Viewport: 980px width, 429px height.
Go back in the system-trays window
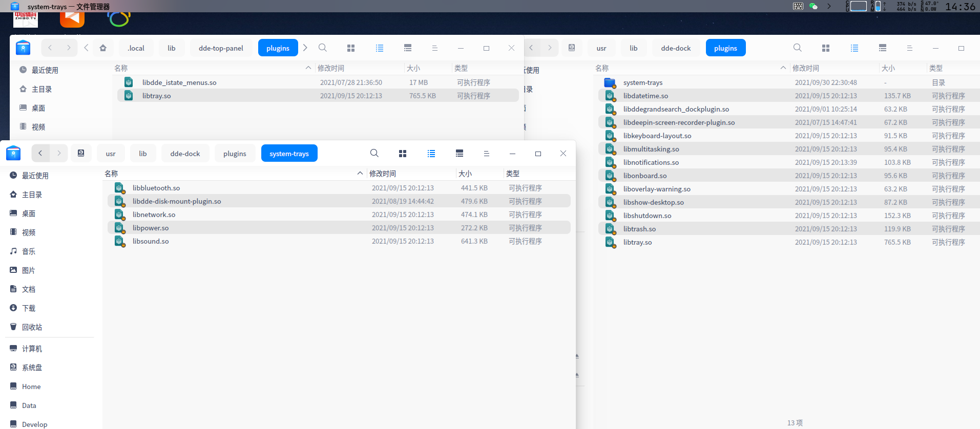[40, 153]
